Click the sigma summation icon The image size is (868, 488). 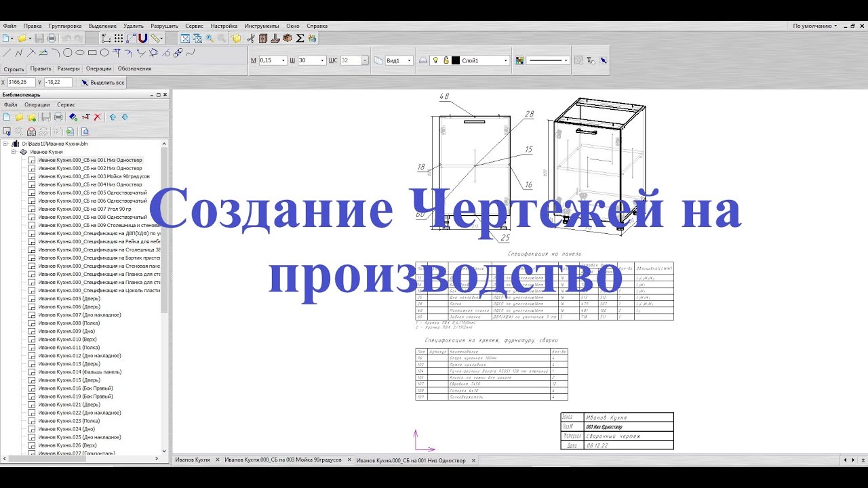point(300,39)
